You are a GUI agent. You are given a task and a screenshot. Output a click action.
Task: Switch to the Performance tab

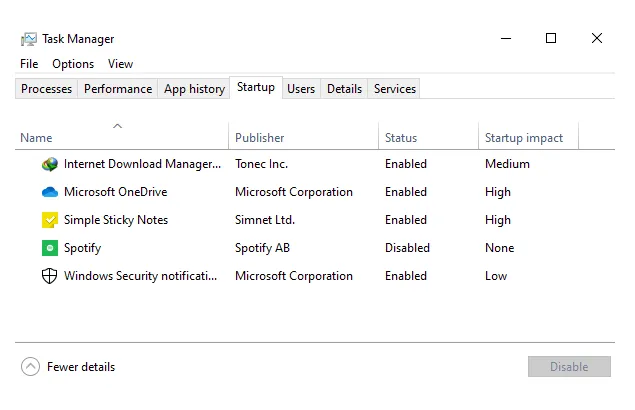pos(118,89)
